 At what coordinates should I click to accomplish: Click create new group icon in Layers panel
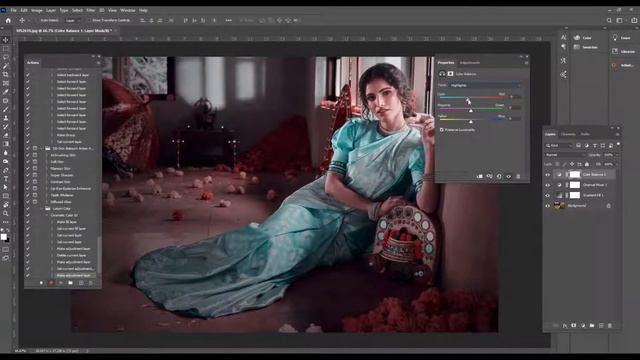tap(592, 325)
